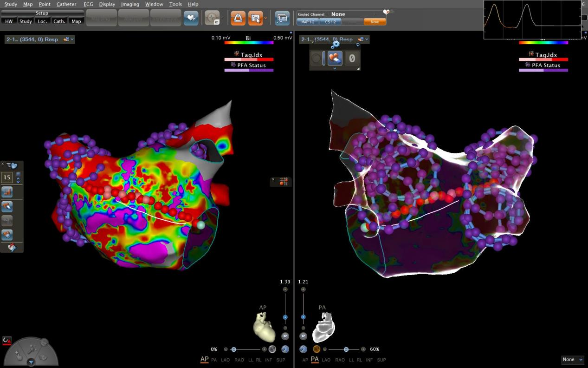Switch left view to LAO projection
Screen dimensions: 588x368
pyautogui.click(x=225, y=360)
